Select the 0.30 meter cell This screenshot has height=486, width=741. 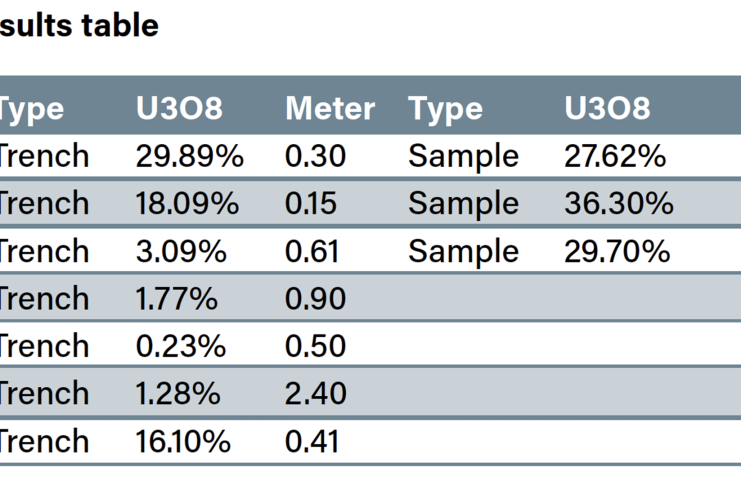[313, 156]
